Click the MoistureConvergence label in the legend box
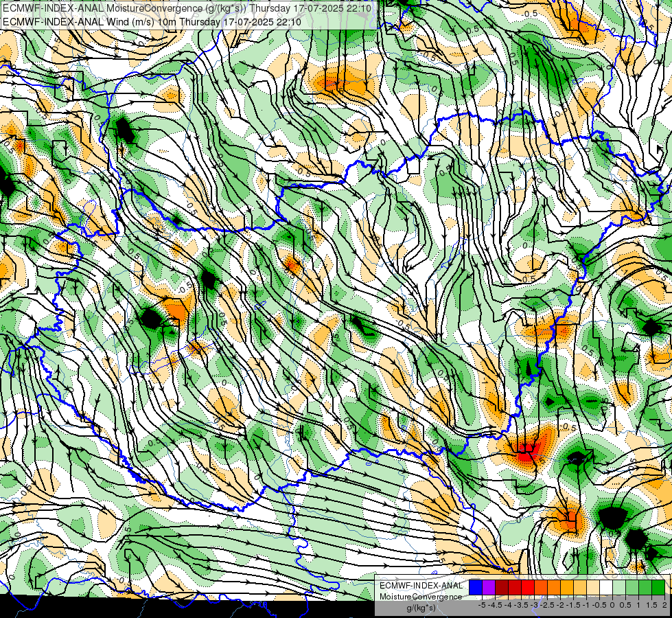 [421, 597]
